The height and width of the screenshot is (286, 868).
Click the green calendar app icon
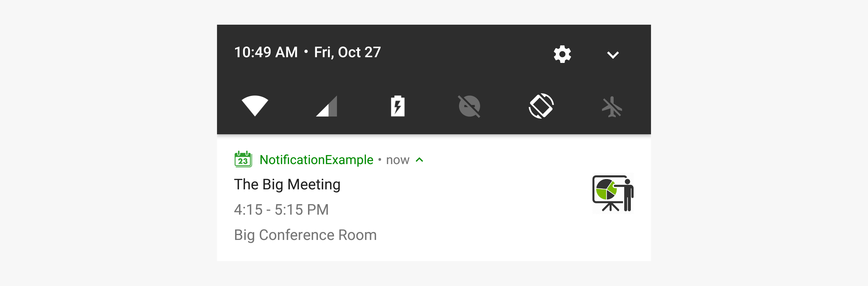[243, 160]
